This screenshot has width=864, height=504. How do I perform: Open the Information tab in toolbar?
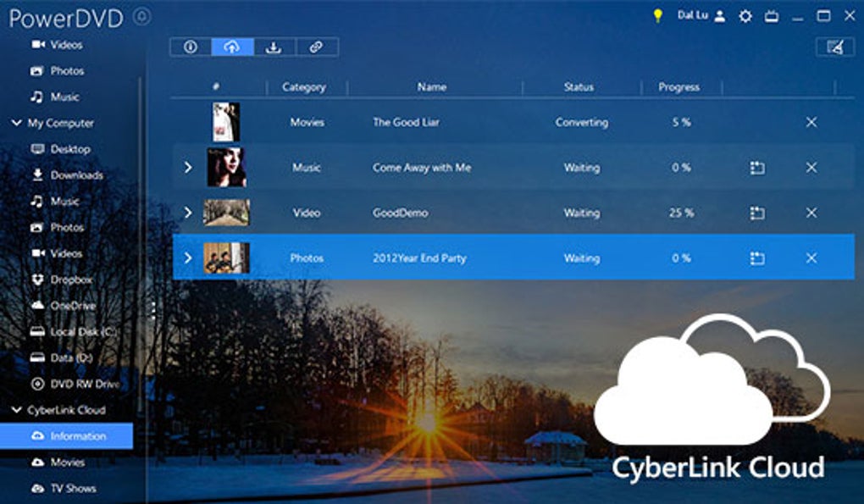click(x=191, y=47)
